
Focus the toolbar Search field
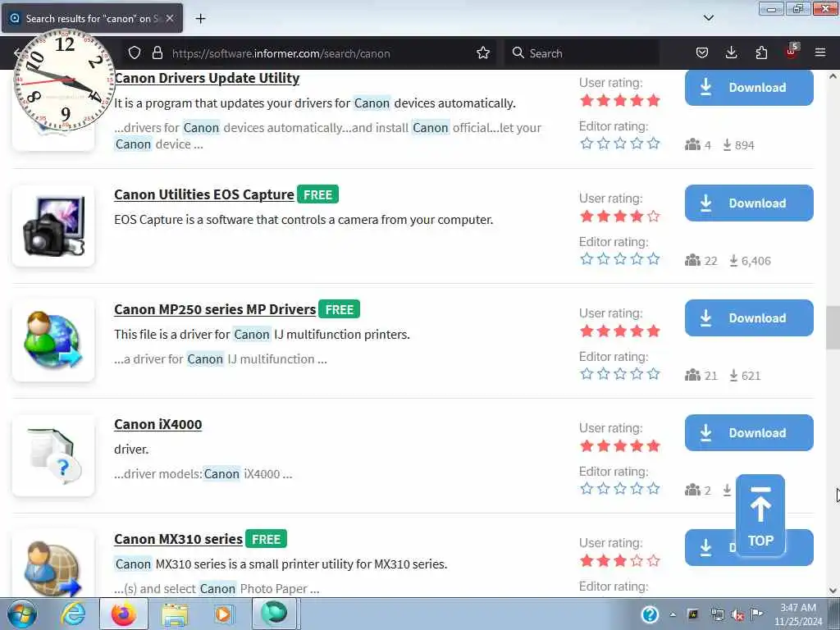[582, 53]
